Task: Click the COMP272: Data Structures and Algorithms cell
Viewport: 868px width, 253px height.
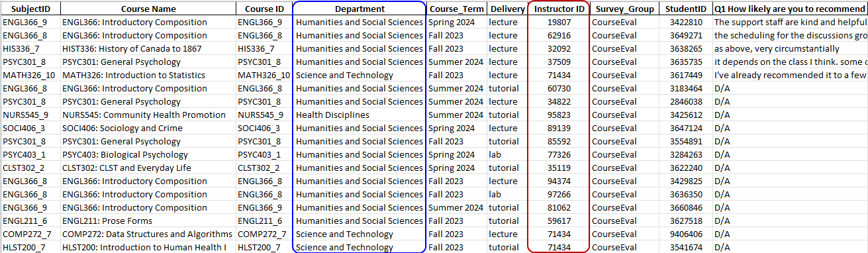Action: [x=148, y=234]
